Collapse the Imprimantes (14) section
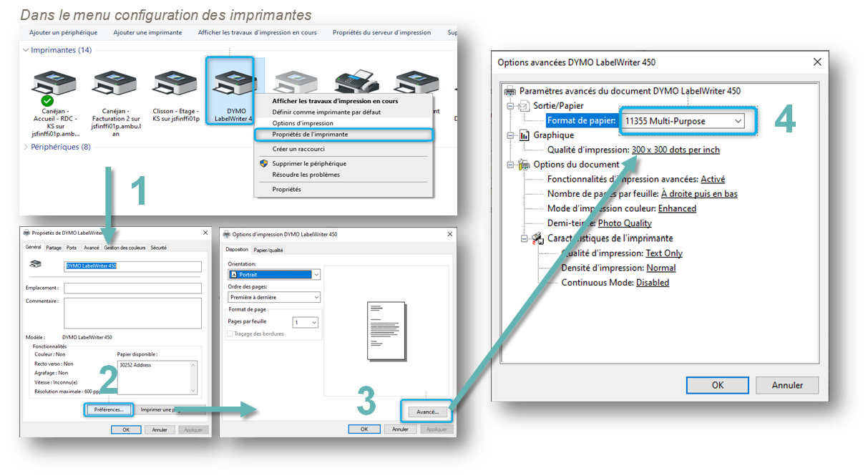Viewport: 868px width, 476px height. click(x=26, y=49)
